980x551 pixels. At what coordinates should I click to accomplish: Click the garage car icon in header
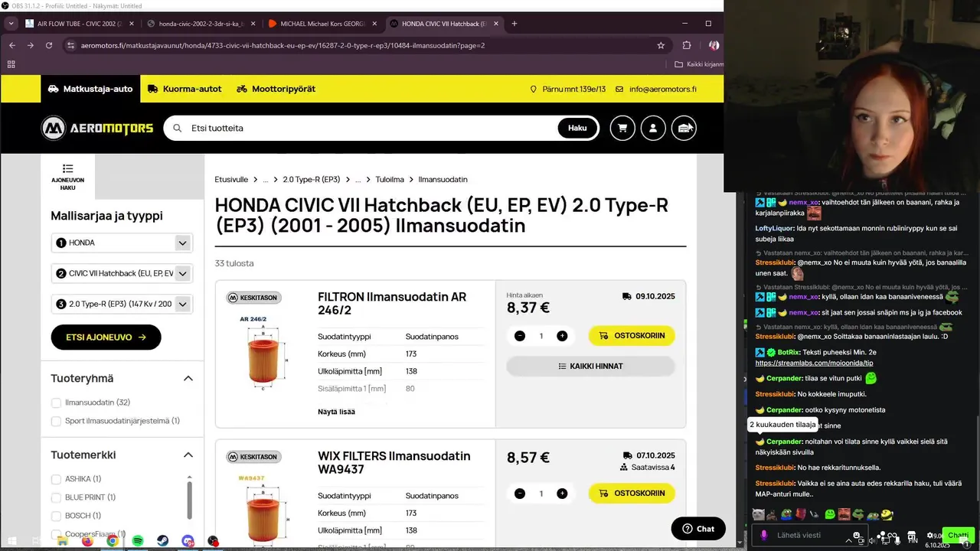pyautogui.click(x=684, y=128)
